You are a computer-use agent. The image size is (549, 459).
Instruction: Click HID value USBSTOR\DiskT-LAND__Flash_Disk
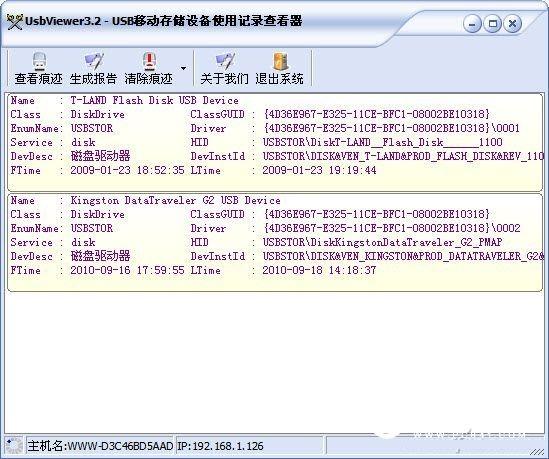[383, 142]
